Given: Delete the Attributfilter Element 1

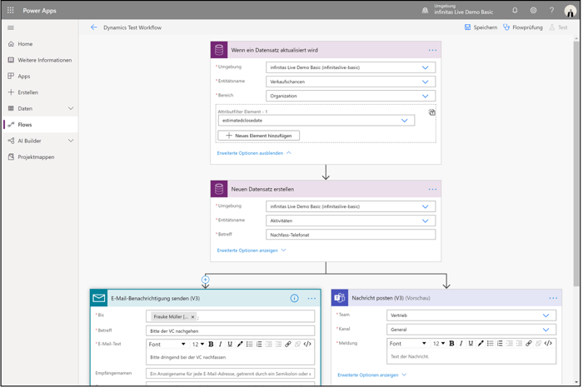Looking at the screenshot, I should tap(431, 112).
